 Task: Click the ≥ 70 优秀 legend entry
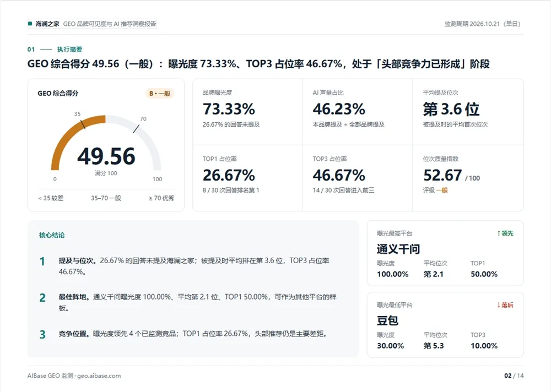(161, 198)
